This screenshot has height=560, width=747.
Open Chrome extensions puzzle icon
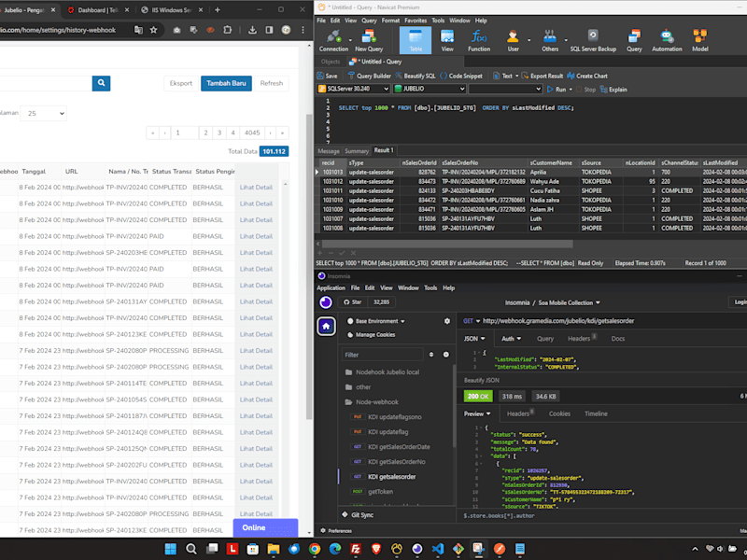(228, 30)
